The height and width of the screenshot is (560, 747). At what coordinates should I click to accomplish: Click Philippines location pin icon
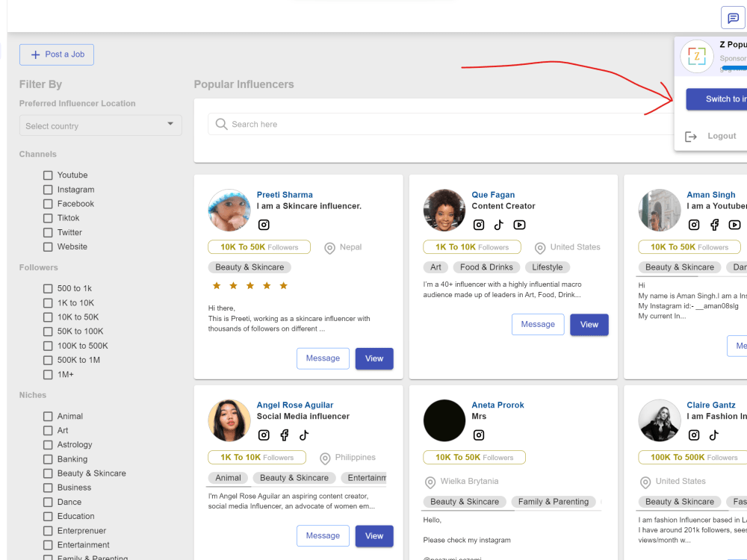(x=325, y=458)
